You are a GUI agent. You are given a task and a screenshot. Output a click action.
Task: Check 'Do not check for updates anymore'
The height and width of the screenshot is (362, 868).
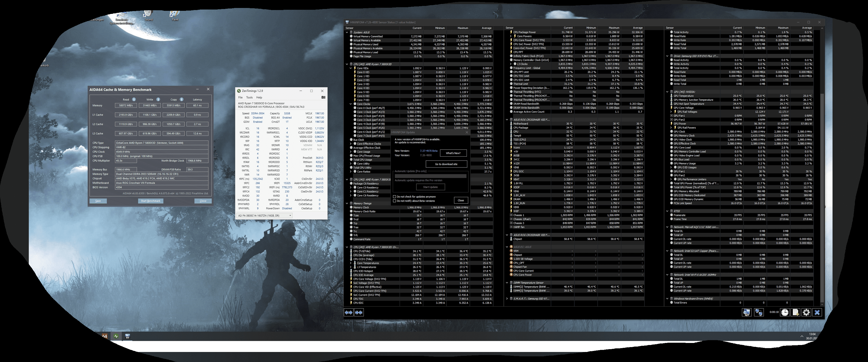(x=395, y=197)
